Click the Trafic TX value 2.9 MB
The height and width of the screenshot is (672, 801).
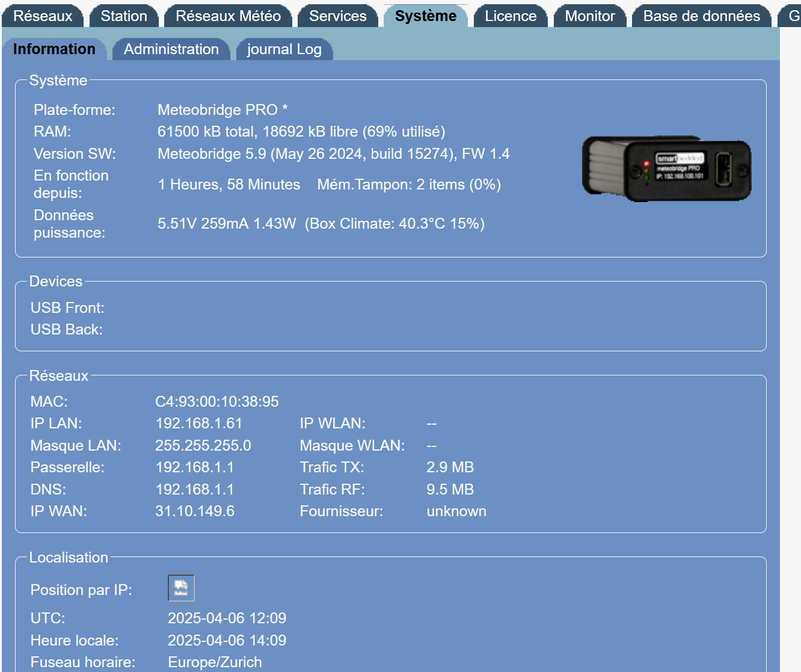click(450, 467)
